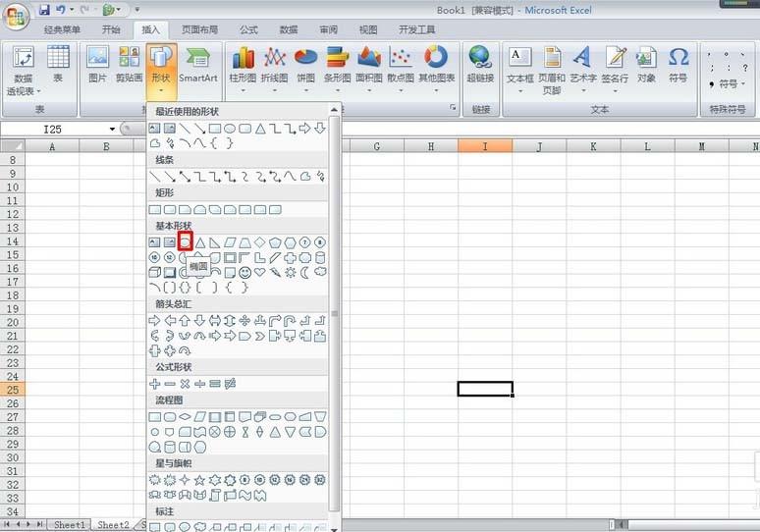Open the Name Box dropdown arrow

(x=112, y=129)
